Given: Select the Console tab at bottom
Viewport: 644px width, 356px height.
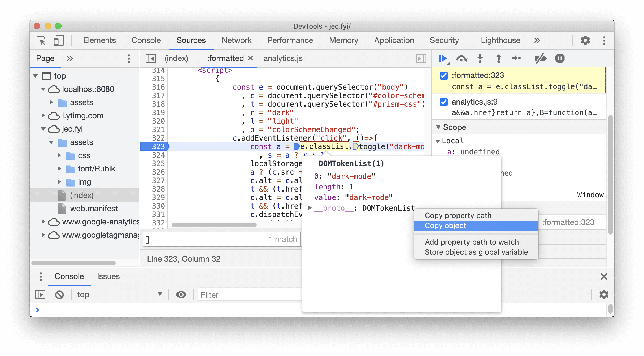Looking at the screenshot, I should pyautogui.click(x=69, y=277).
